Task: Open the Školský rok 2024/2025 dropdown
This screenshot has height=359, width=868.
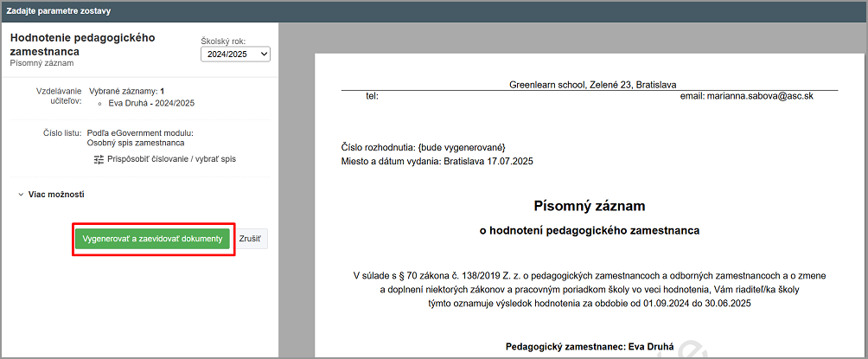Action: [235, 54]
